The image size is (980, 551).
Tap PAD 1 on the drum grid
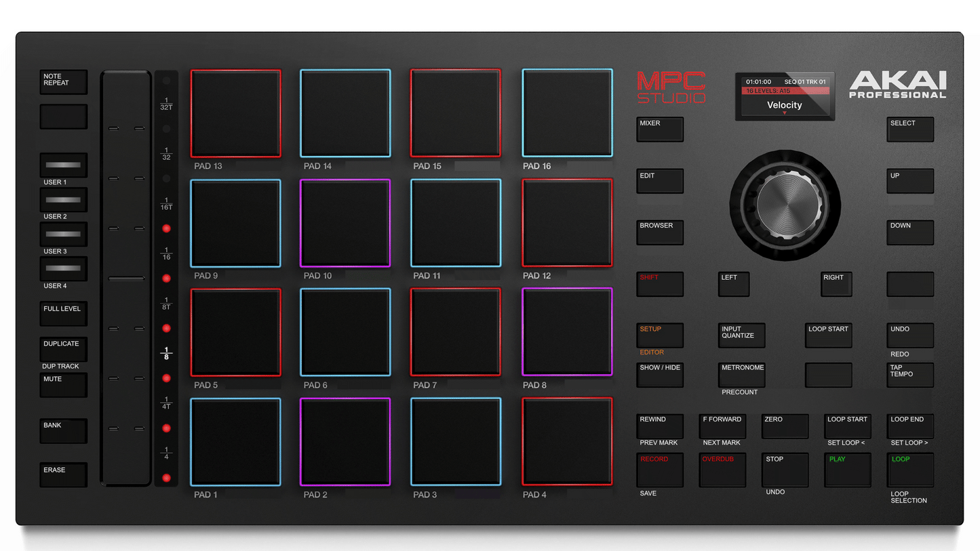click(235, 442)
